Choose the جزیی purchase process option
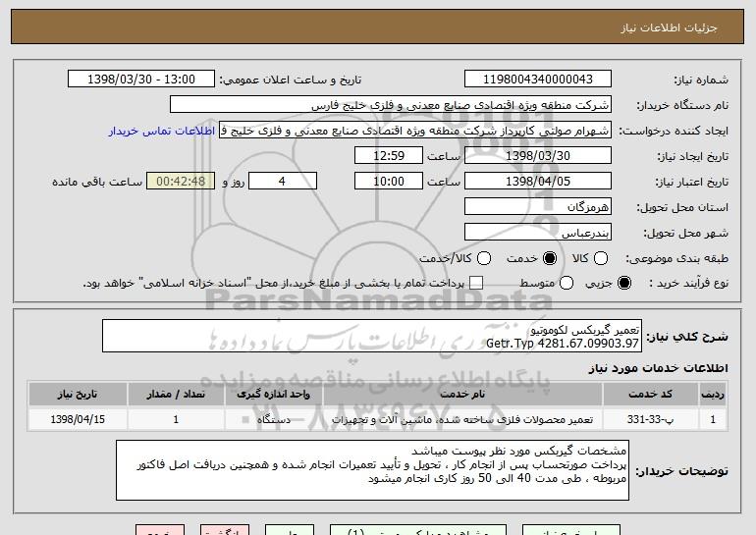This screenshot has height=535, width=756. pos(624,284)
